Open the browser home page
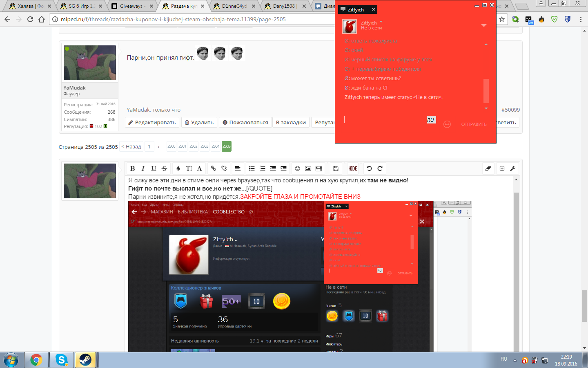 tap(42, 19)
